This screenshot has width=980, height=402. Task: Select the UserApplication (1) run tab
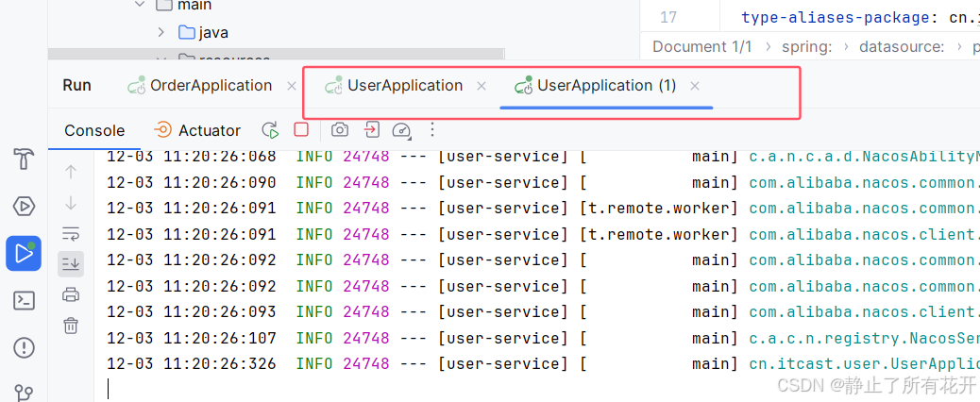[595, 86]
